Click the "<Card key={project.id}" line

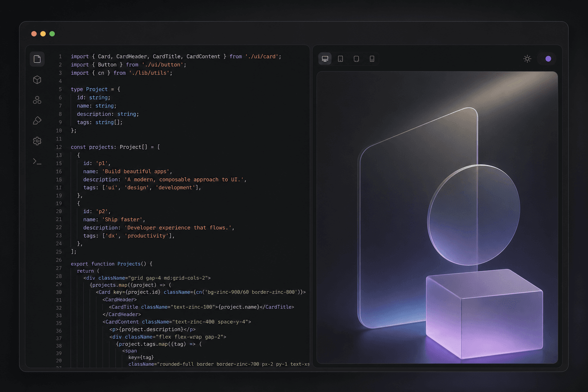tap(201, 292)
